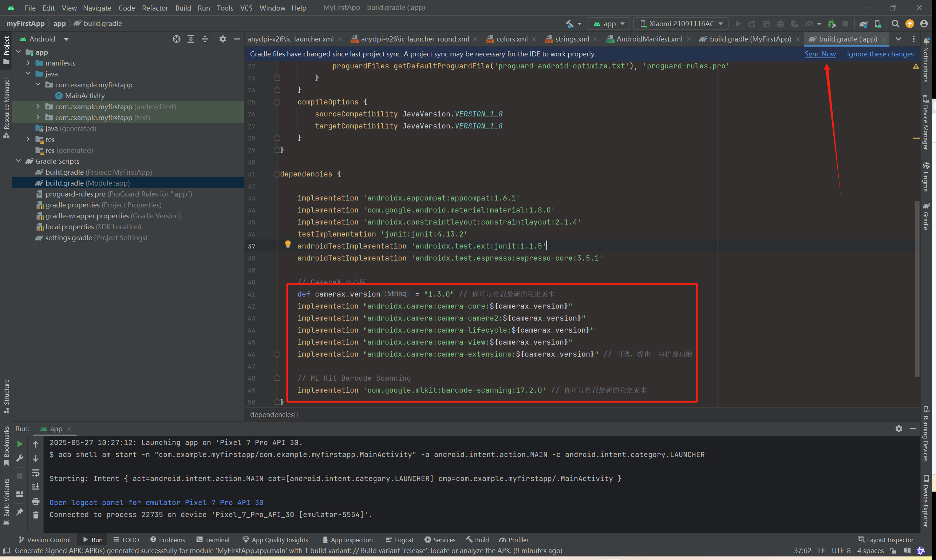Image resolution: width=936 pixels, height=560 pixels.
Task: Toggle soft-wrap in Run console
Action: coord(35,472)
